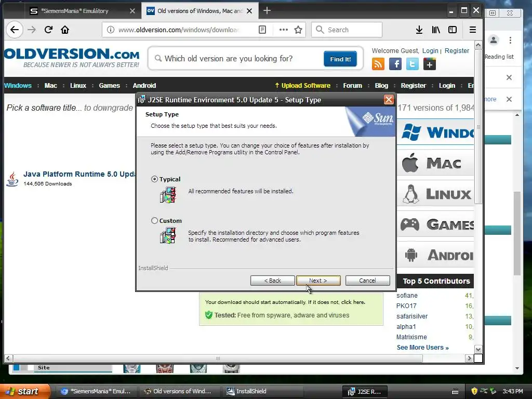Screen dimensions: 532x399
Task: Click the Java coffee cup icon
Action: [12, 179]
